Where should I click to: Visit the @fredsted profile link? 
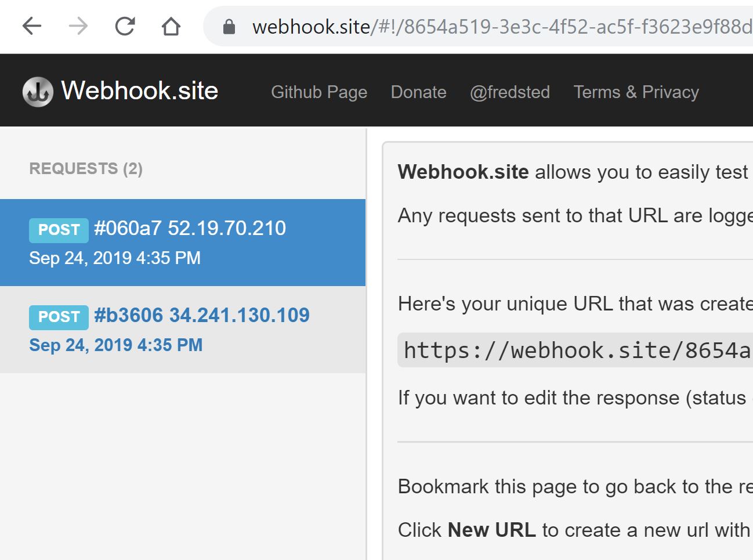click(x=510, y=92)
